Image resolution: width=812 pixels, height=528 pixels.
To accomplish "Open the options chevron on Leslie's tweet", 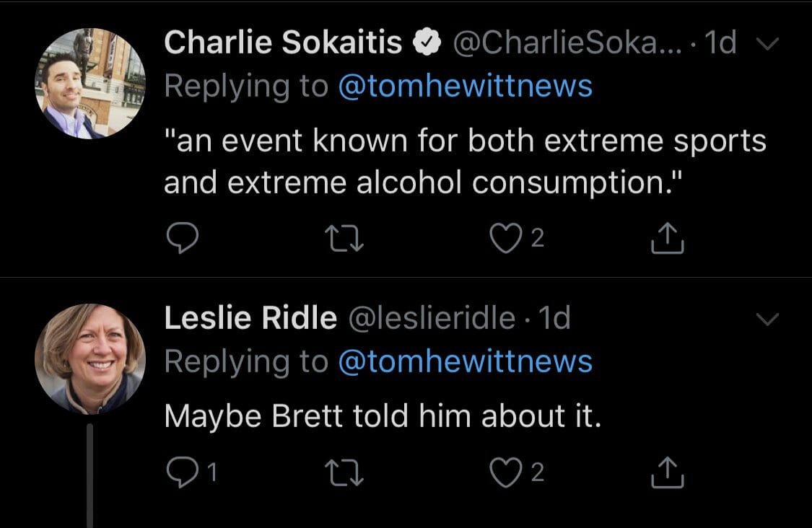I will (x=767, y=319).
